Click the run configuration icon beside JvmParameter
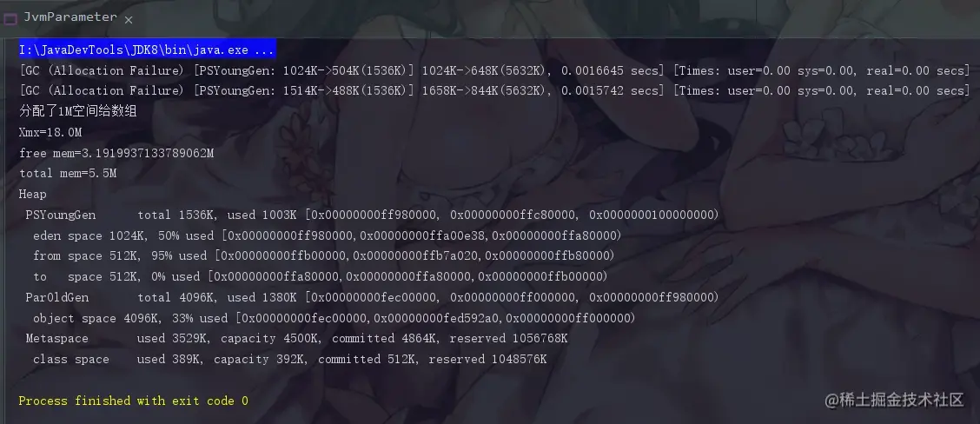Image resolution: width=980 pixels, height=424 pixels. pyautogui.click(x=10, y=19)
